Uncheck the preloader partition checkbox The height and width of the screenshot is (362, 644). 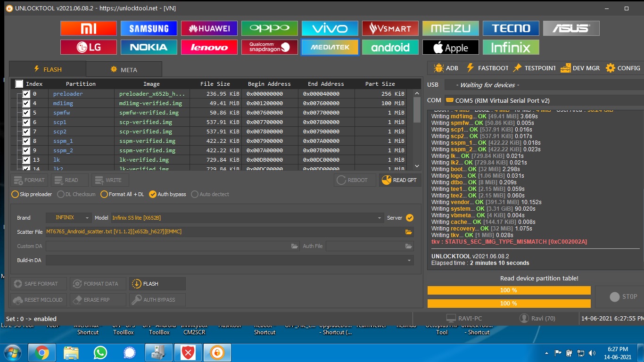point(26,94)
